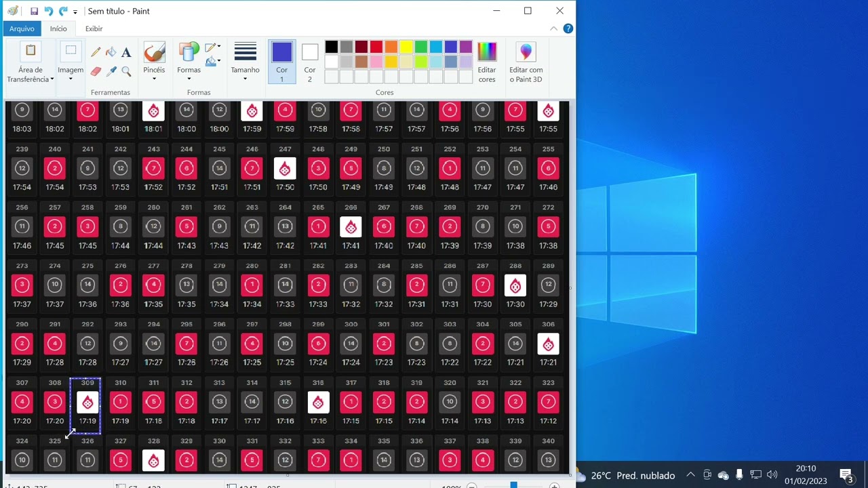868x488 pixels.
Task: Expand the Formas dropdown arrow
Action: click(x=189, y=79)
